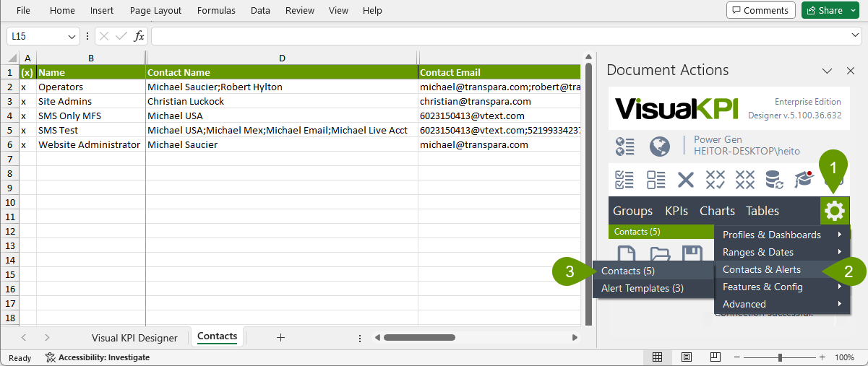Image resolution: width=868 pixels, height=366 pixels.
Task: Select Alert Templates (3) from submenu
Action: click(x=642, y=288)
